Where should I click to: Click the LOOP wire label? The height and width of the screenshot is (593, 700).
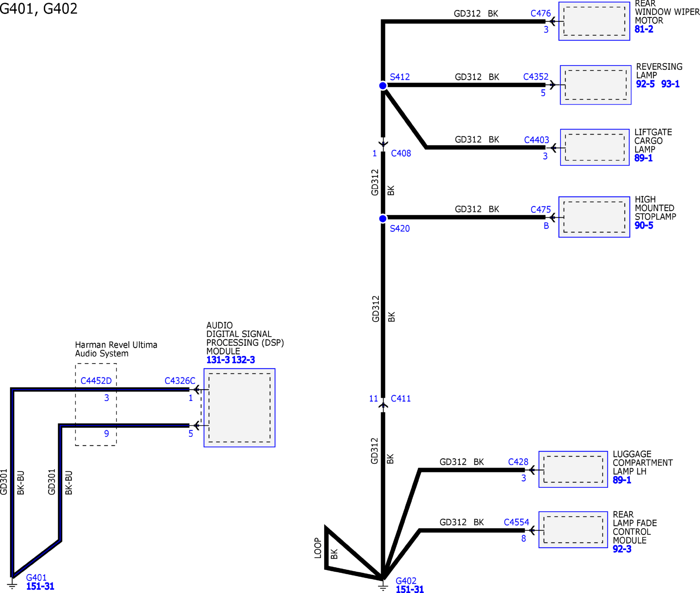pos(318,548)
